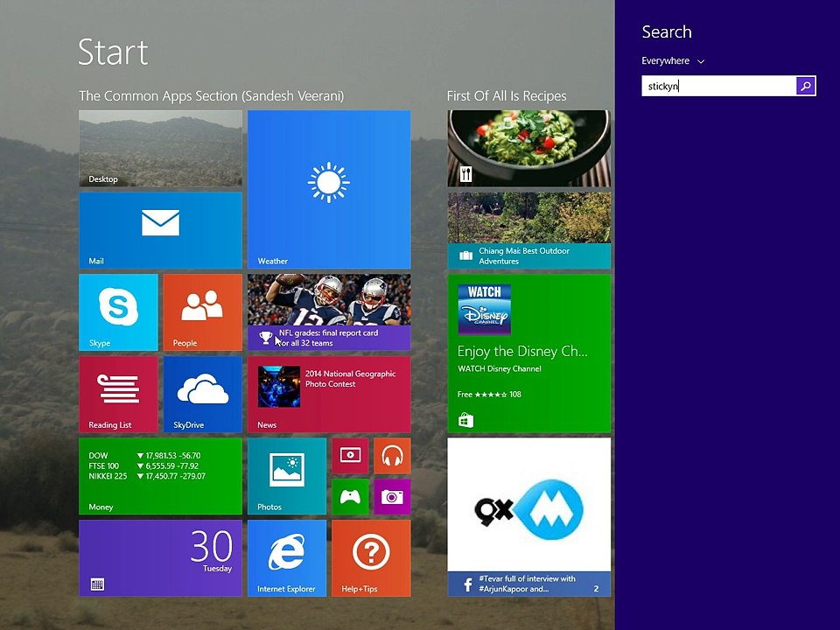Open the Video app small tile
840x630 pixels.
click(x=350, y=456)
